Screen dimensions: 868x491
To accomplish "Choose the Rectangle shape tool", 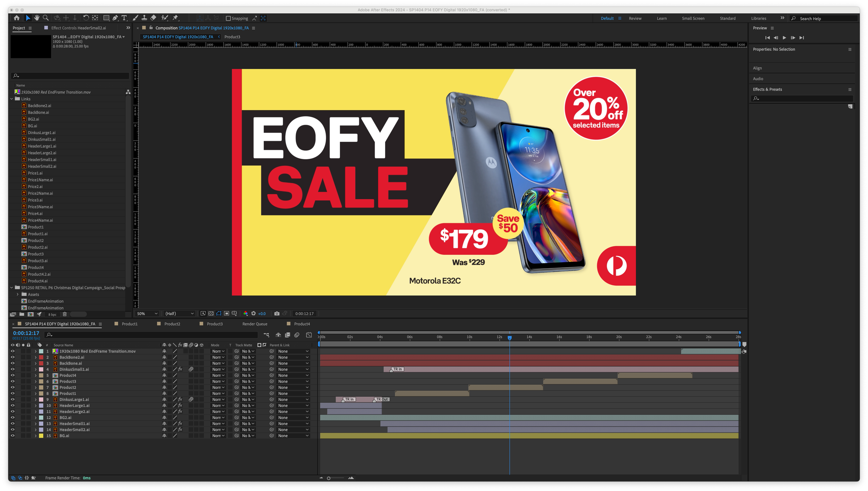I will pos(106,18).
